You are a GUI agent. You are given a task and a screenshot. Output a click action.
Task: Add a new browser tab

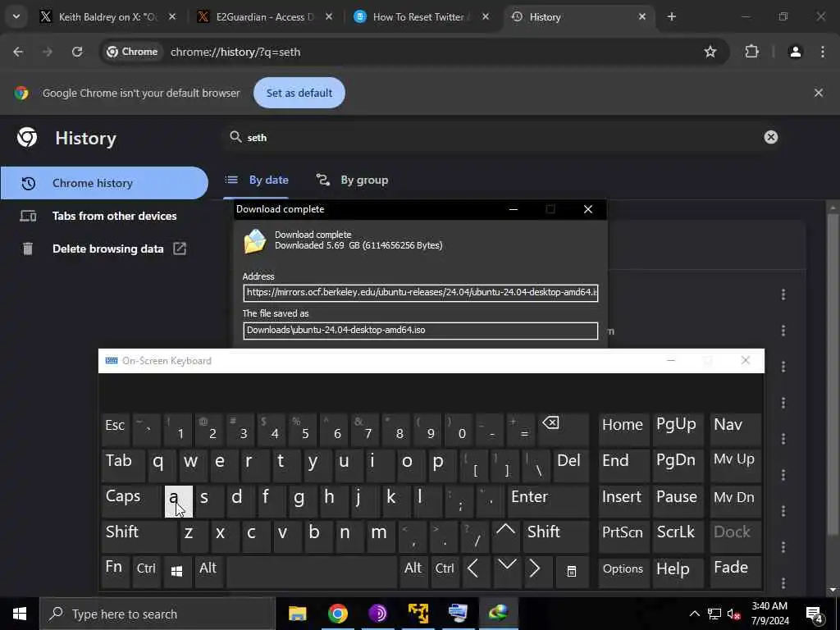click(x=671, y=16)
